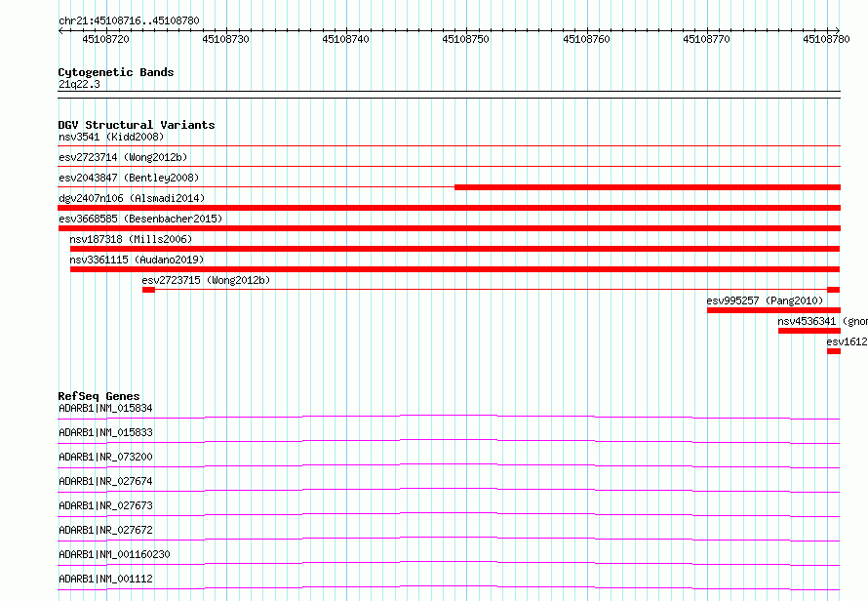
Task: Open variant esv995257 (Pang2010)
Action: [x=765, y=300]
